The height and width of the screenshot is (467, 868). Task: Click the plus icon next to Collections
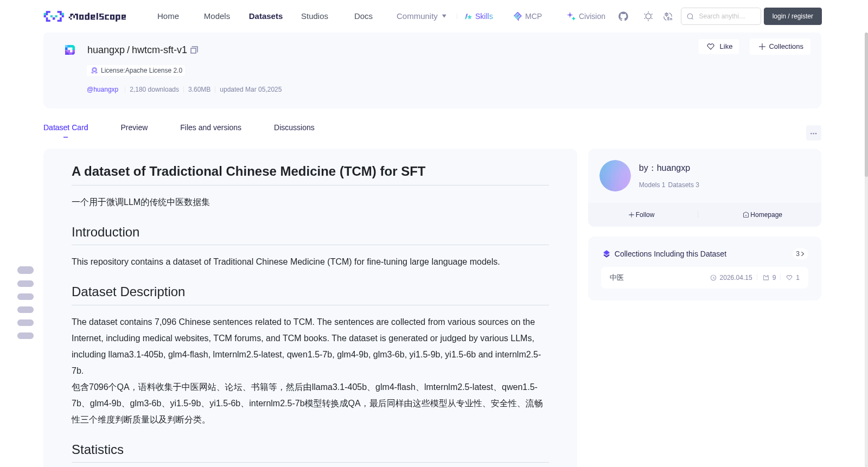coord(762,47)
